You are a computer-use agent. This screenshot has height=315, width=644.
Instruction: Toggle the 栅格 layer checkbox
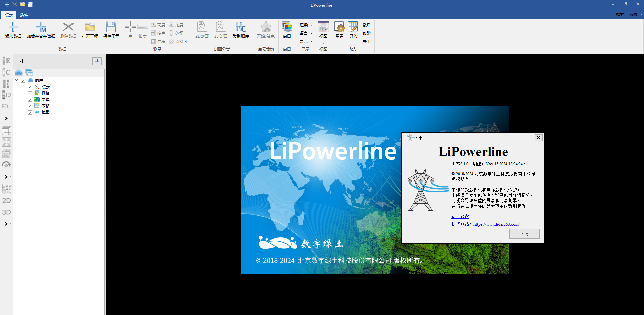click(30, 93)
